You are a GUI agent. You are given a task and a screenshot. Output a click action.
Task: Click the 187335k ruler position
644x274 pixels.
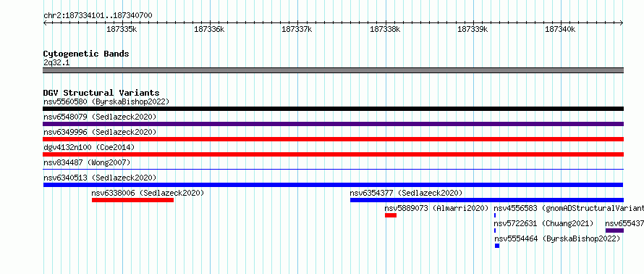[122, 29]
